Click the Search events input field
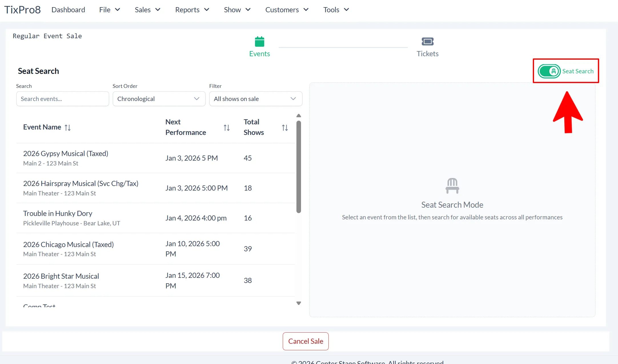Screen dimensions: 618x364 [63, 99]
